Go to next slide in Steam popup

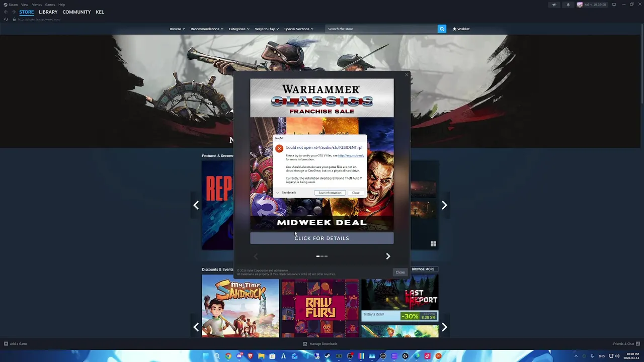coord(388,256)
